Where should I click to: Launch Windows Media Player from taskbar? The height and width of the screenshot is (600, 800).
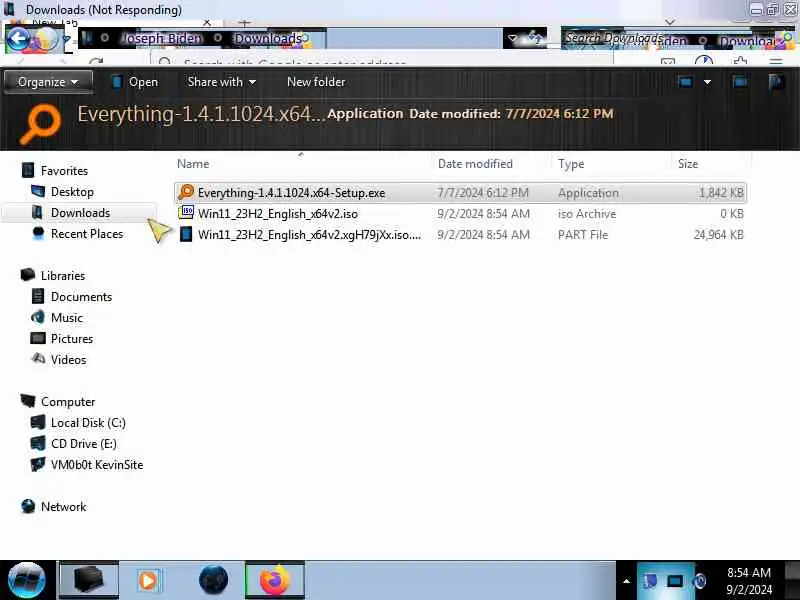pos(148,580)
